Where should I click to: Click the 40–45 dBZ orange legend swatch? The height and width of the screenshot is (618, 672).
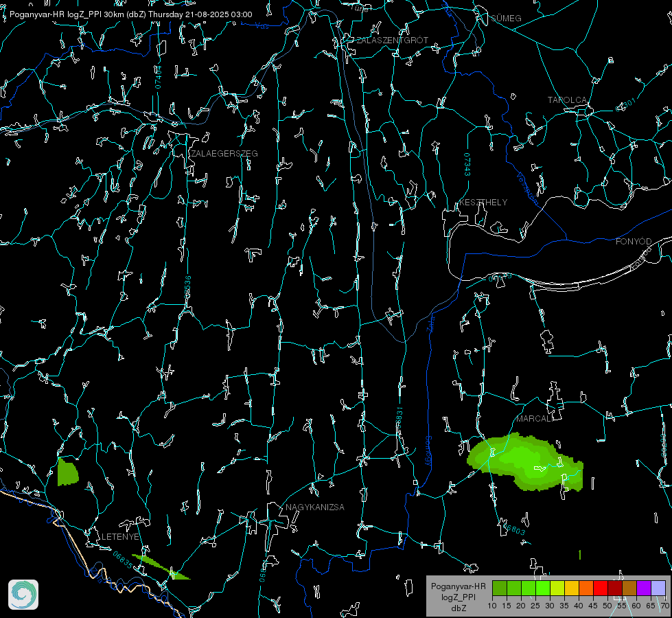[x=586, y=588]
